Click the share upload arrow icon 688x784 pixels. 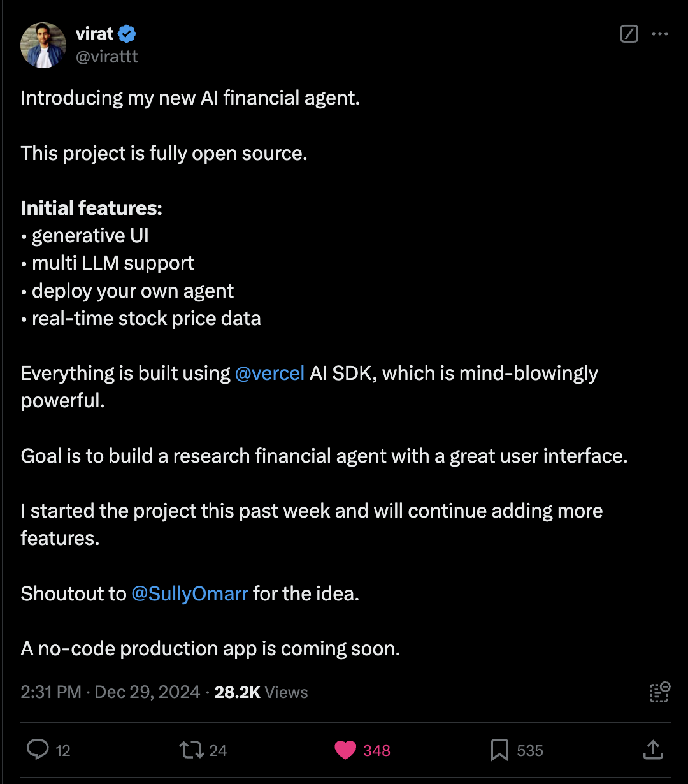[x=653, y=750]
